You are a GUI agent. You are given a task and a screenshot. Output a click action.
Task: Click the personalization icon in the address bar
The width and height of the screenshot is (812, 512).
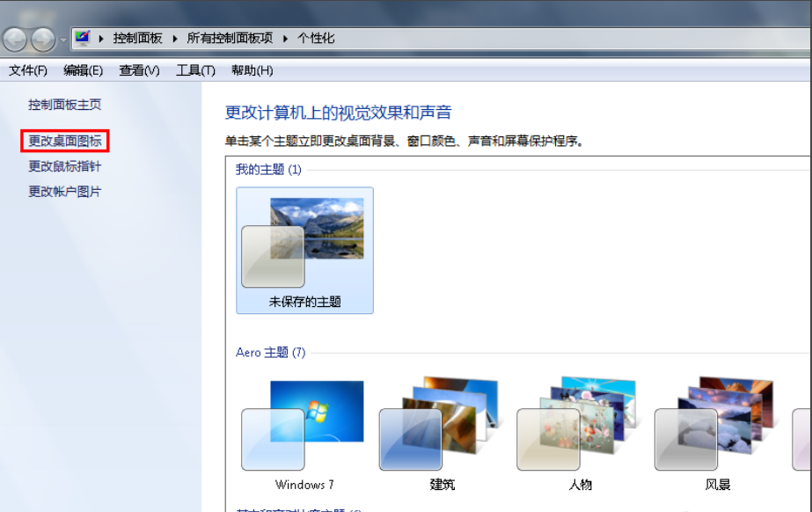click(84, 39)
